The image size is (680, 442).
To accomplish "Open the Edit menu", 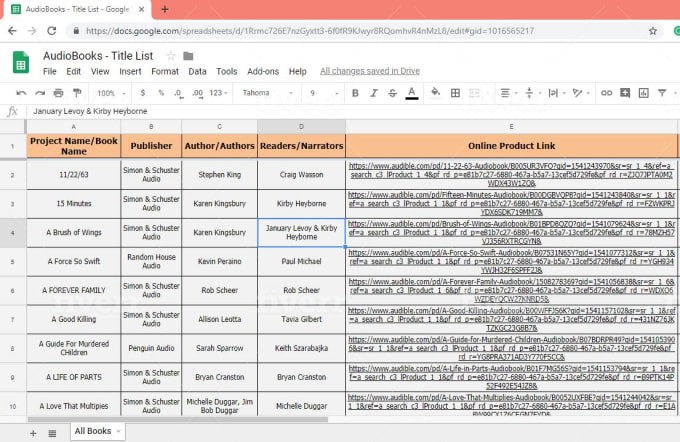I will 73,71.
